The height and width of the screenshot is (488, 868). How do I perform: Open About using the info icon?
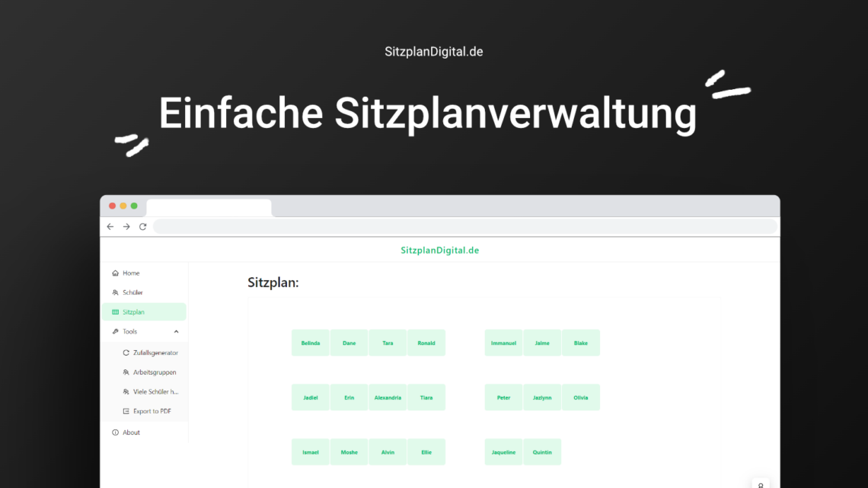tap(116, 432)
